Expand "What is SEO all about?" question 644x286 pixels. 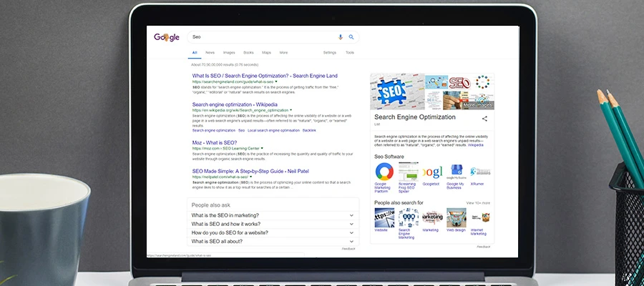click(x=272, y=242)
